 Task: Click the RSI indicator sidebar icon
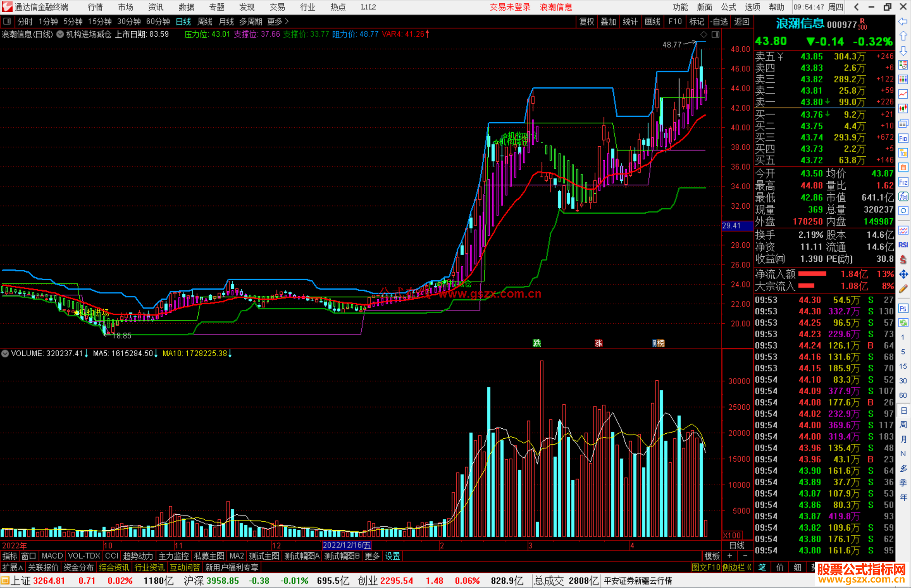tap(903, 245)
